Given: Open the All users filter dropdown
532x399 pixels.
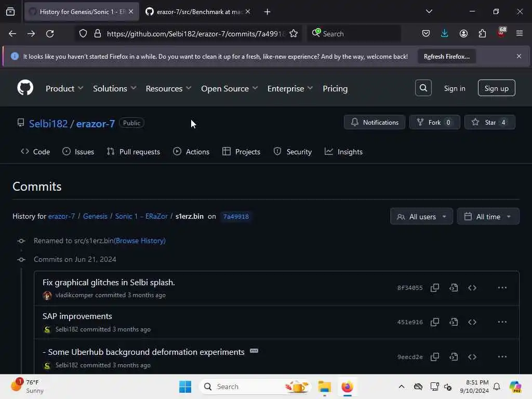Looking at the screenshot, I should (x=421, y=217).
